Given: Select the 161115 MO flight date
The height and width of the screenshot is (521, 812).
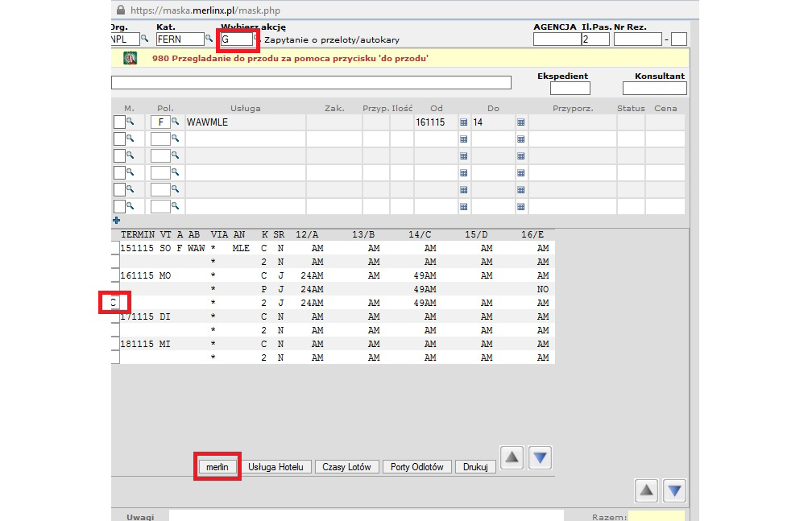Looking at the screenshot, I should click(x=137, y=275).
